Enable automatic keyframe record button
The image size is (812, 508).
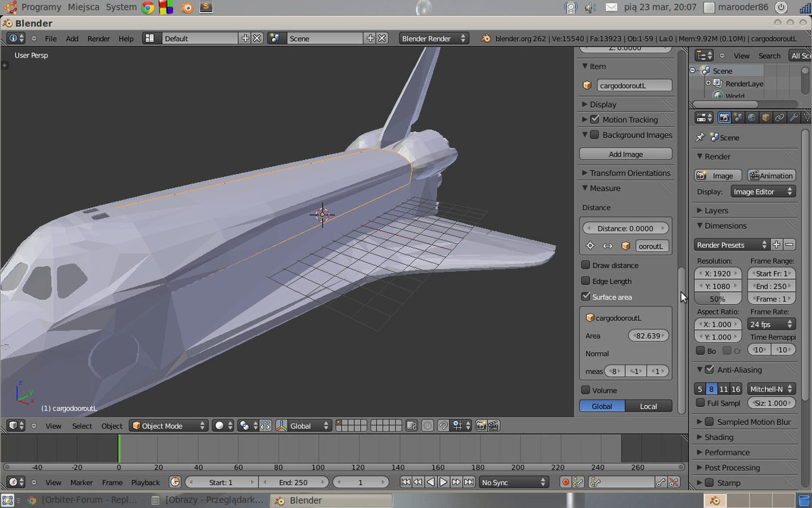[x=566, y=482]
